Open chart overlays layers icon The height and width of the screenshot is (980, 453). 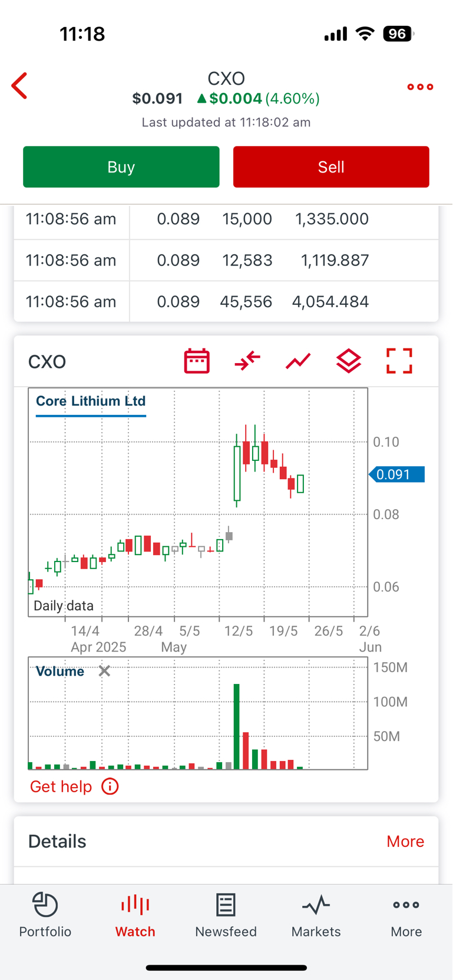(349, 361)
